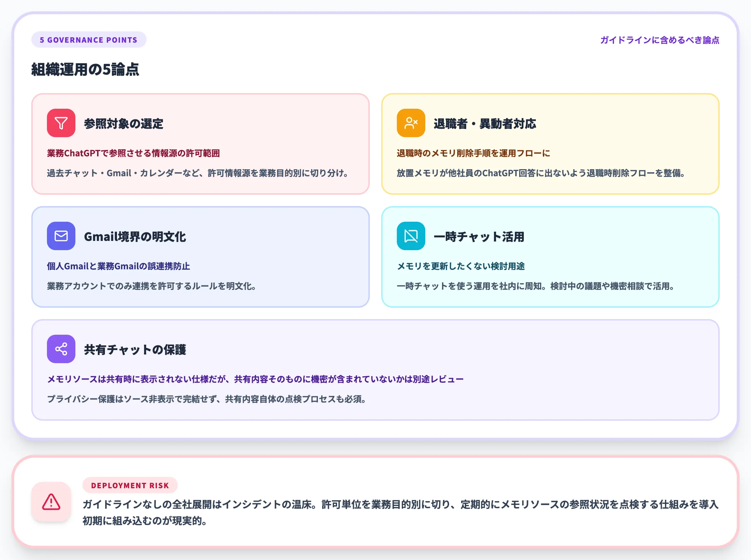Click the purple share nodes icon
The height and width of the screenshot is (560, 751).
coord(61,349)
